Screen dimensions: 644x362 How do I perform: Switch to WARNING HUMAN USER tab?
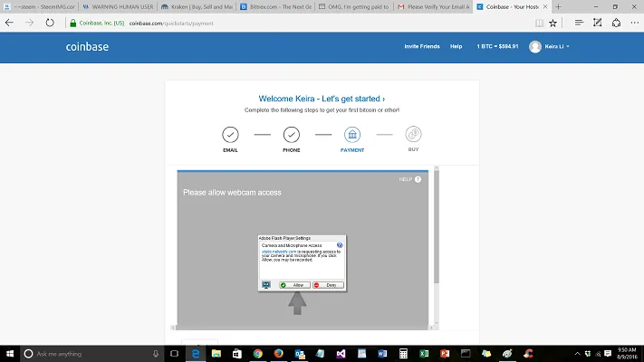[x=118, y=7]
